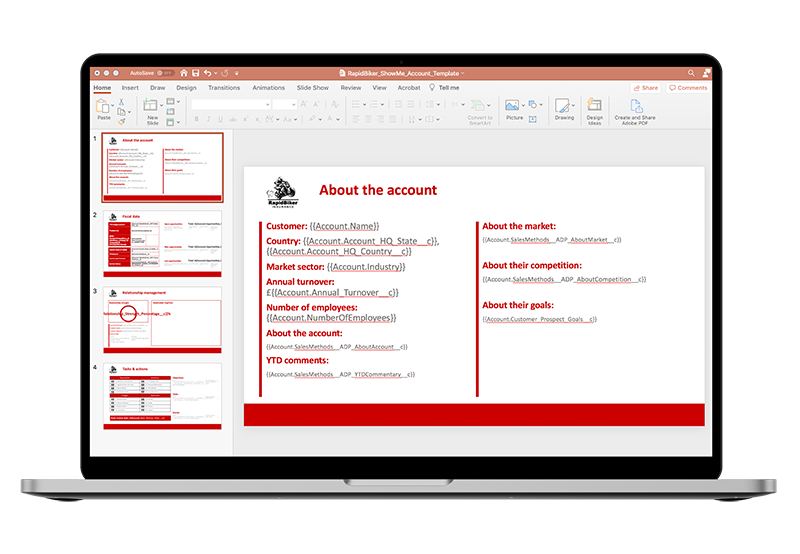Click the Home icon in title bar
The width and height of the screenshot is (800, 554).
tap(184, 73)
